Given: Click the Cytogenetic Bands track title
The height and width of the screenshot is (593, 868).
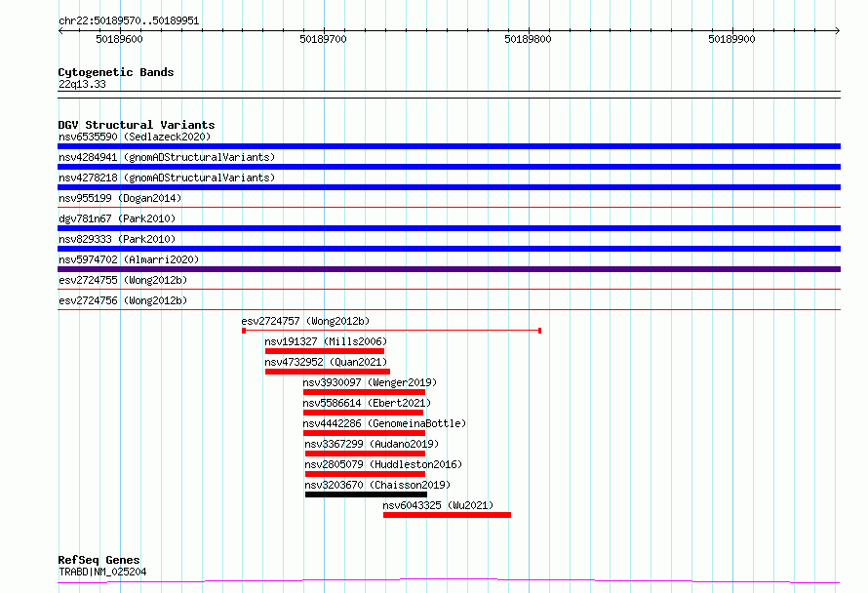Looking at the screenshot, I should point(116,72).
